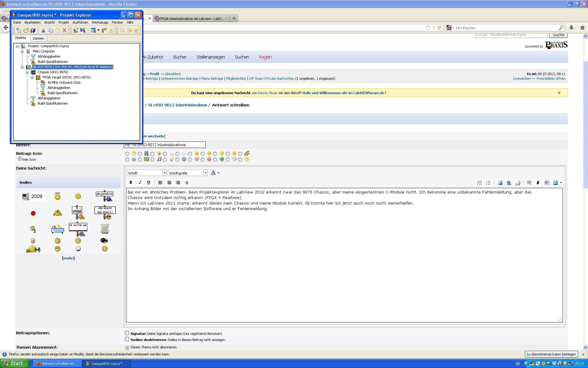Open the Schriftgröße size dropdown
The height and width of the screenshot is (368, 588).
[x=205, y=173]
